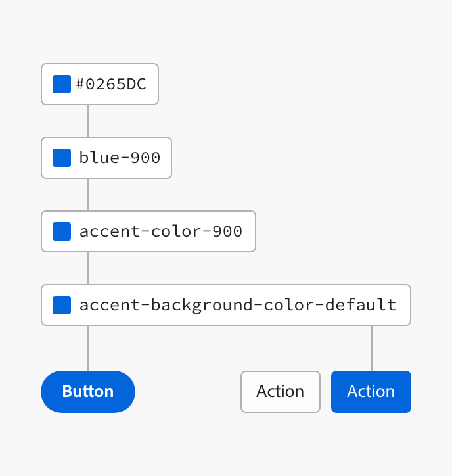Click the connector line between #0265DC and blue-900

click(x=88, y=121)
